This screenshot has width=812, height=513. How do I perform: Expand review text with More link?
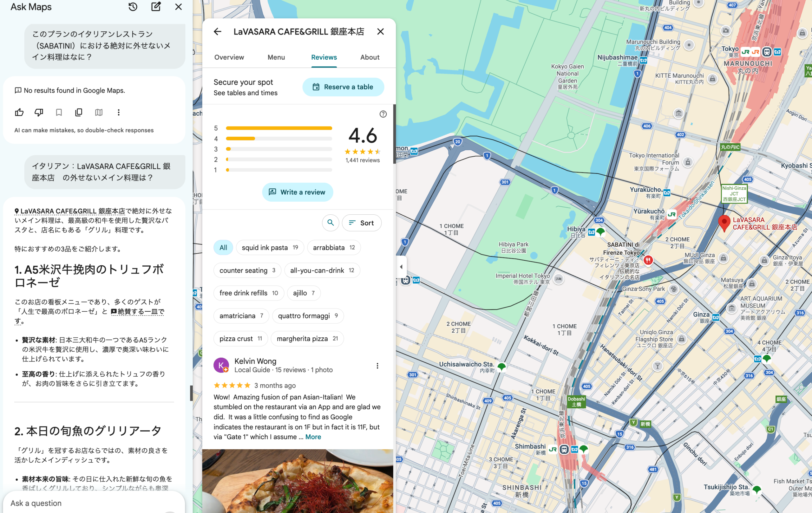313,437
